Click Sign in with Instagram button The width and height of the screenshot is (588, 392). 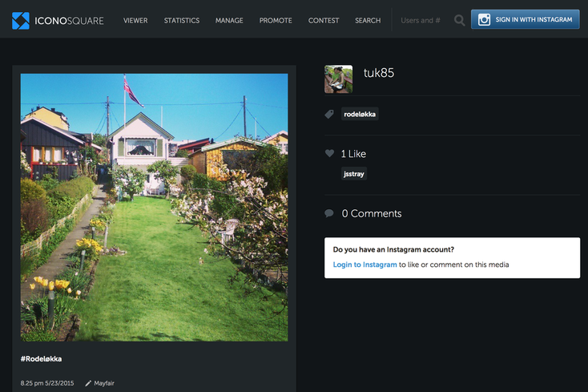(525, 19)
